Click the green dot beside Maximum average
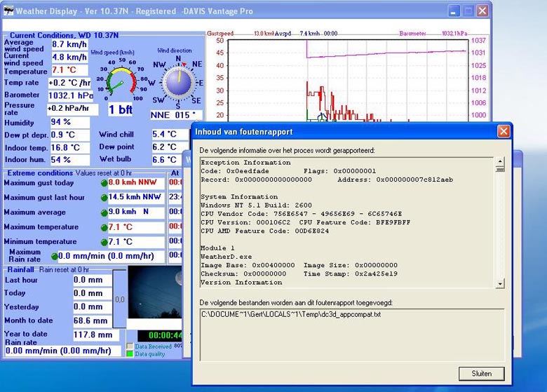Viewport: 547px width, 392px height. pyautogui.click(x=104, y=212)
